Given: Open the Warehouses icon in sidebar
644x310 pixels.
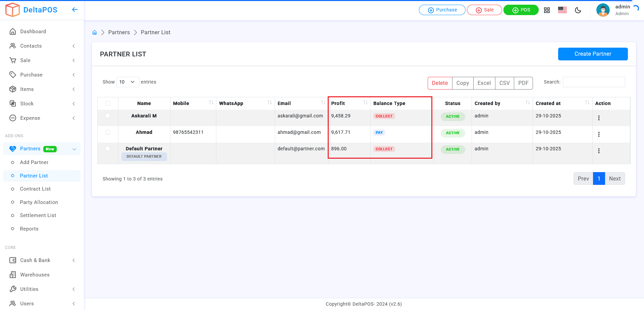Looking at the screenshot, I should point(13,274).
